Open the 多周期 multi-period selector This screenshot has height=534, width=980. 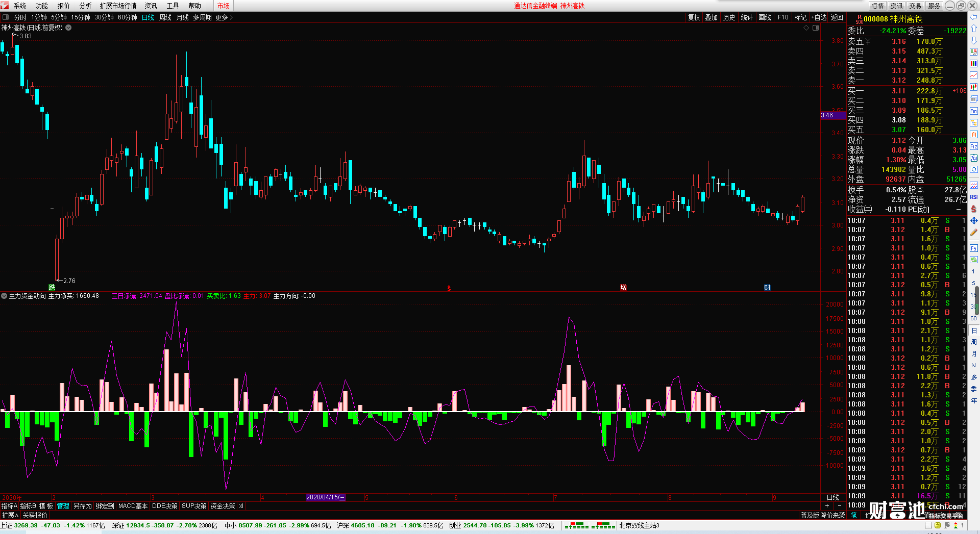pyautogui.click(x=202, y=17)
